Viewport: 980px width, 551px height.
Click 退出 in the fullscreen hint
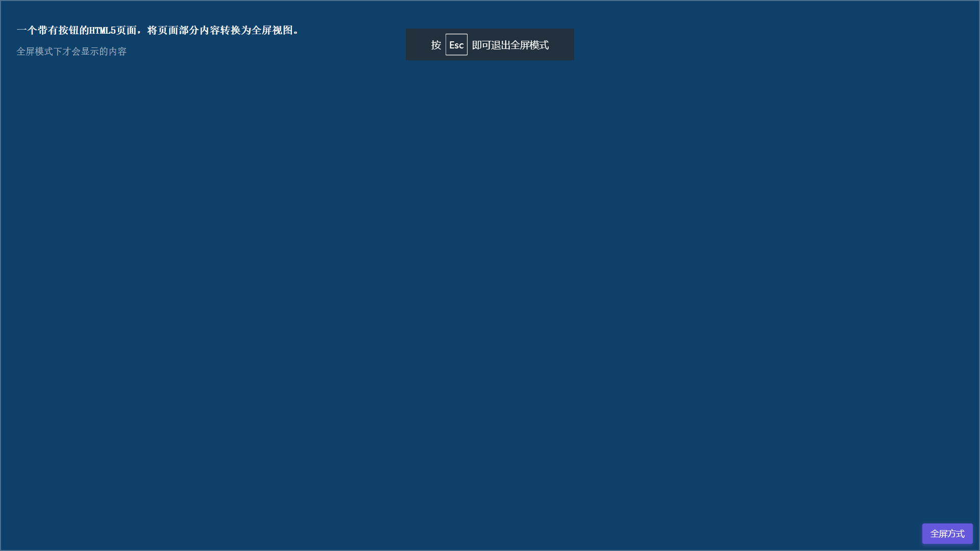(x=500, y=45)
